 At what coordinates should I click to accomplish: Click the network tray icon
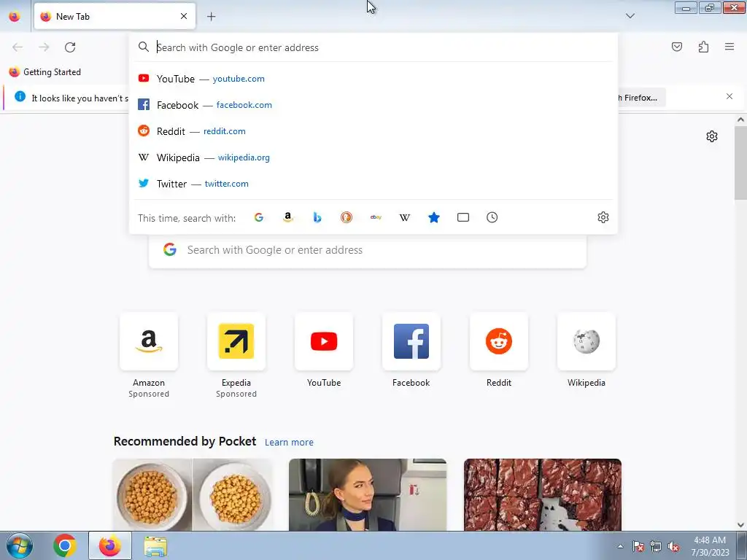coord(656,547)
